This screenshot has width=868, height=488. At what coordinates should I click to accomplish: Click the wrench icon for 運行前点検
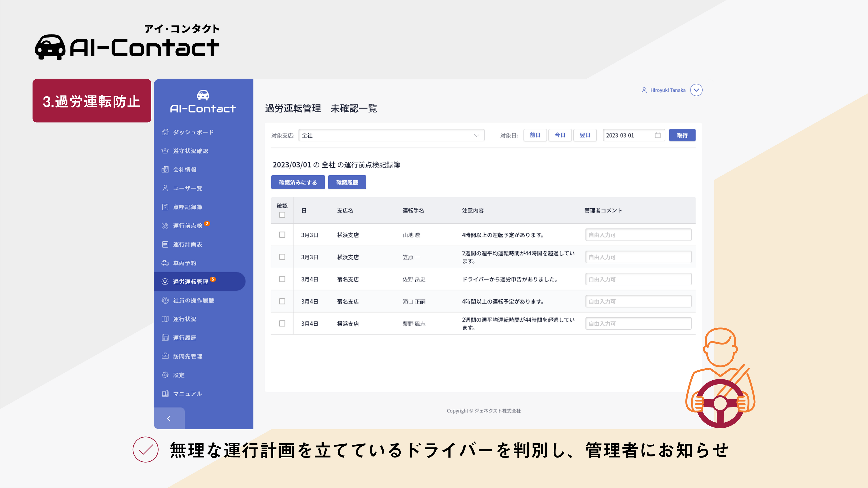point(165,226)
